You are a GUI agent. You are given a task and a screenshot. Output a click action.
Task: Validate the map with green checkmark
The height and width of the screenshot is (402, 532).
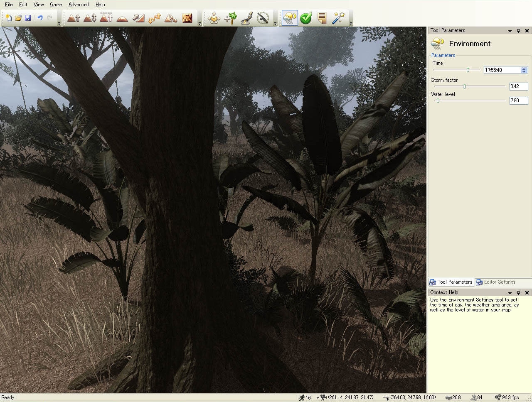tap(306, 18)
